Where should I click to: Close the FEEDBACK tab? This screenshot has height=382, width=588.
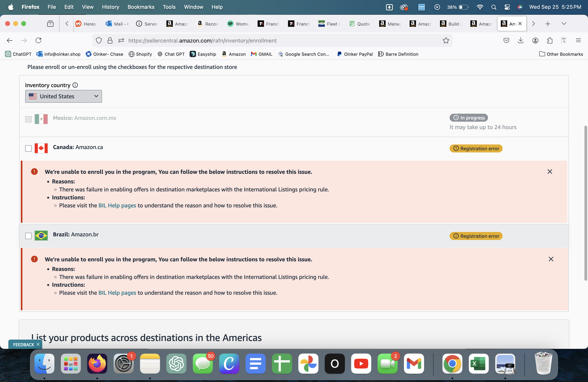(x=38, y=344)
